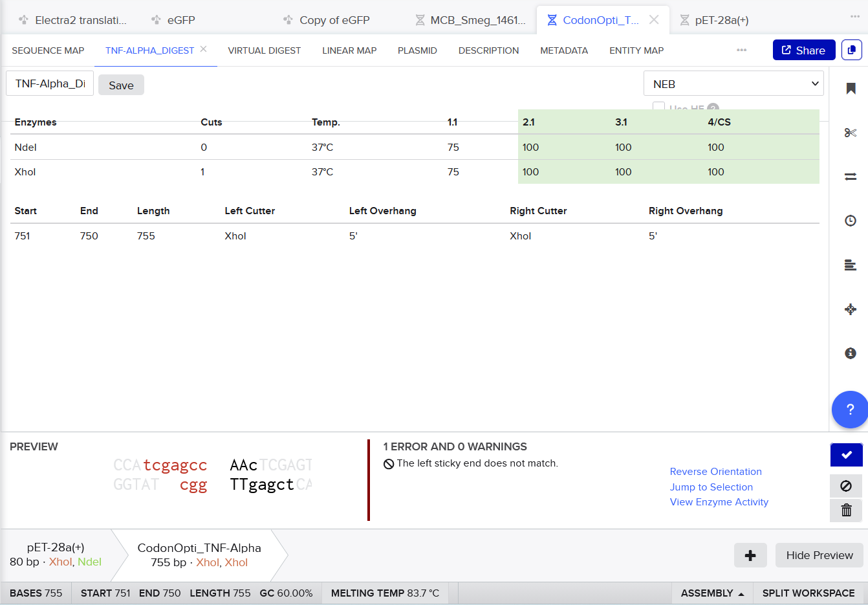Switch to the DESCRIPTION tab

pyautogui.click(x=488, y=50)
